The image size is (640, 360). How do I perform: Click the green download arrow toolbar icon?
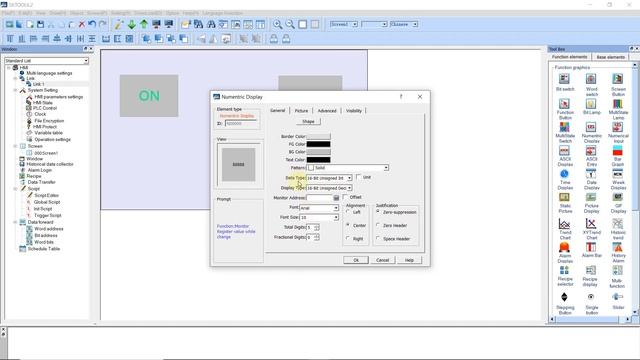[x=131, y=24]
